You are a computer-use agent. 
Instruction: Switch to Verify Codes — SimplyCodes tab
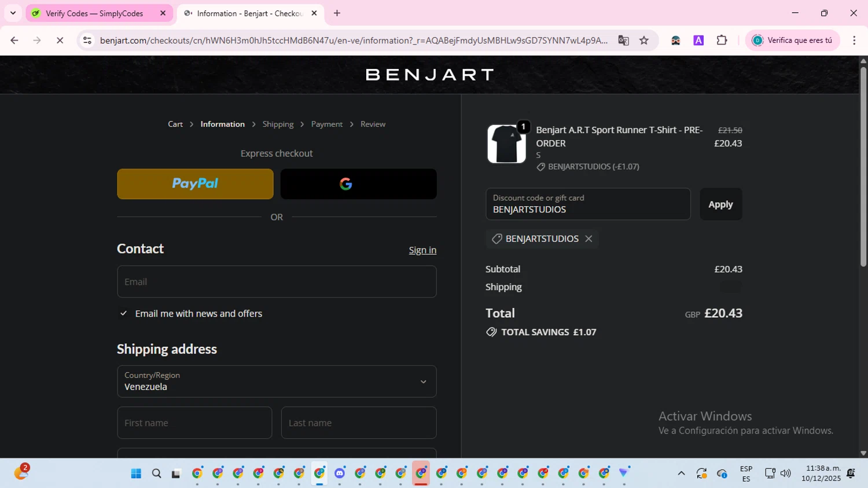coord(94,13)
